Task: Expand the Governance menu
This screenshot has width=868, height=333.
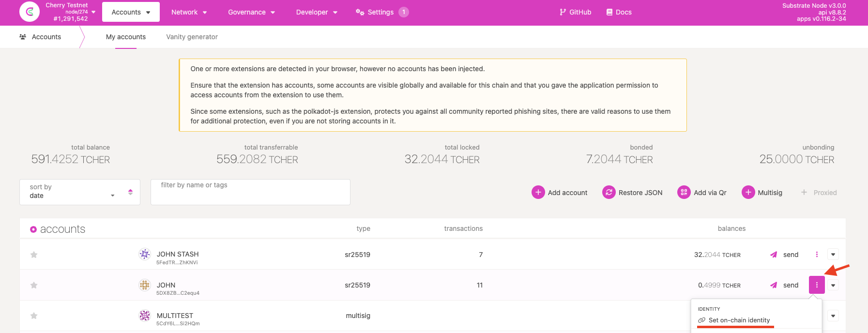Action: 251,12
